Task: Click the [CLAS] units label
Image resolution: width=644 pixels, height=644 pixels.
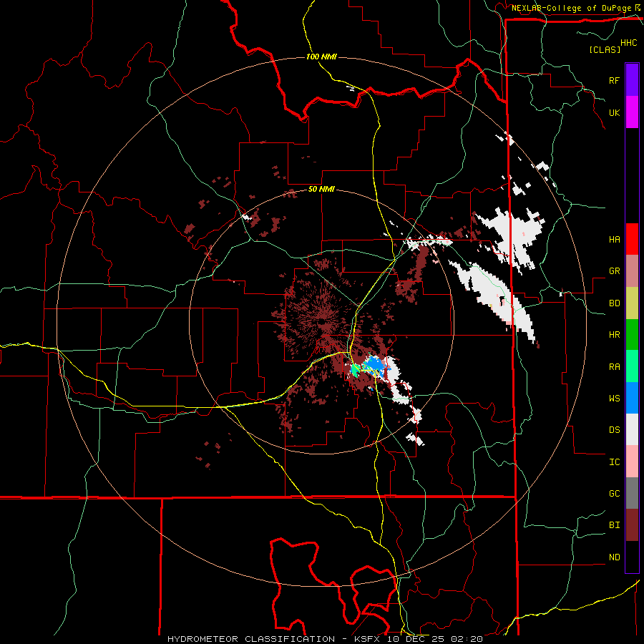Action: click(605, 49)
